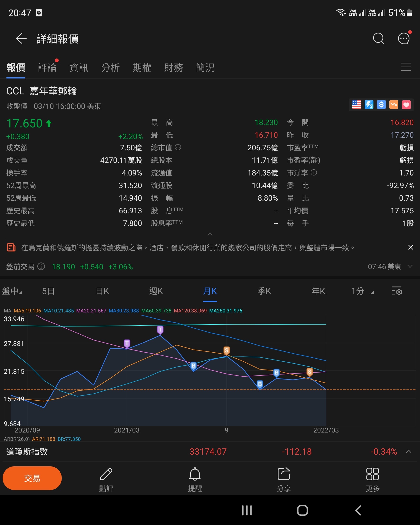The width and height of the screenshot is (420, 525).
Task: Tap the 道瓊斯指數 index name
Action: [27, 452]
